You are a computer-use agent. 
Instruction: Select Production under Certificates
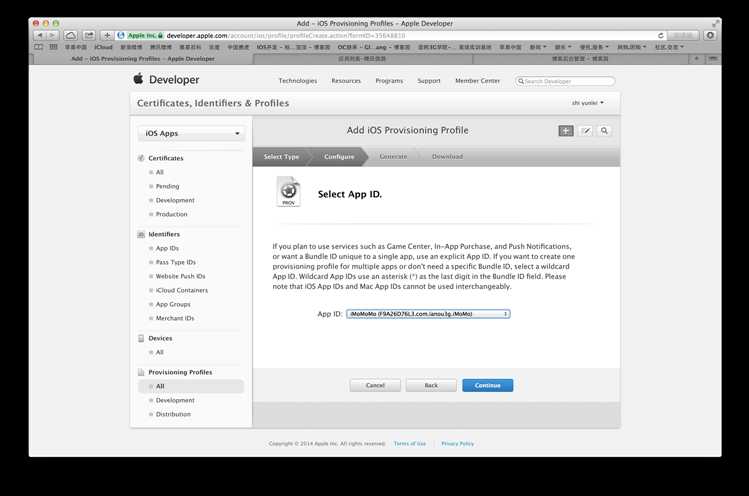(171, 214)
